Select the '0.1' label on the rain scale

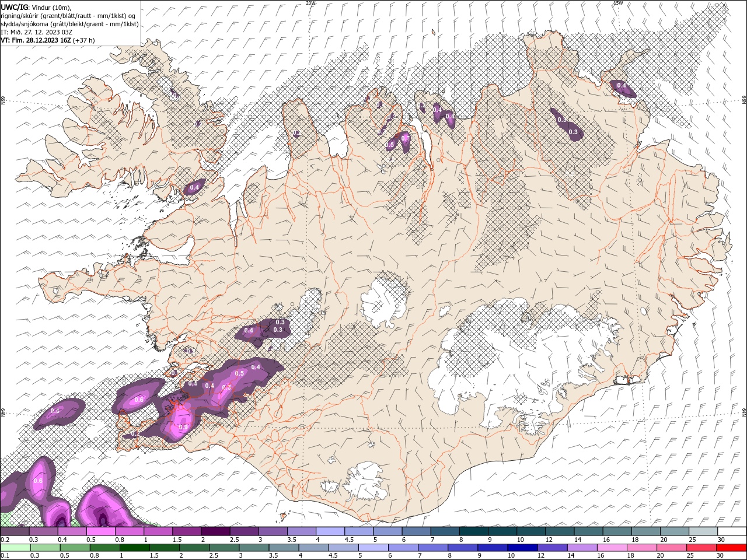pyautogui.click(x=4, y=556)
